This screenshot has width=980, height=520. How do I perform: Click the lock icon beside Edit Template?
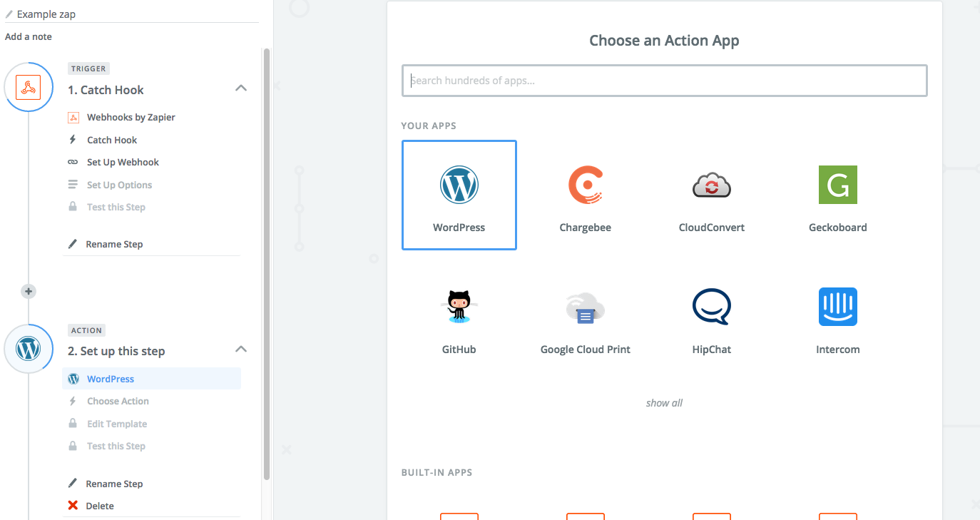coord(73,424)
